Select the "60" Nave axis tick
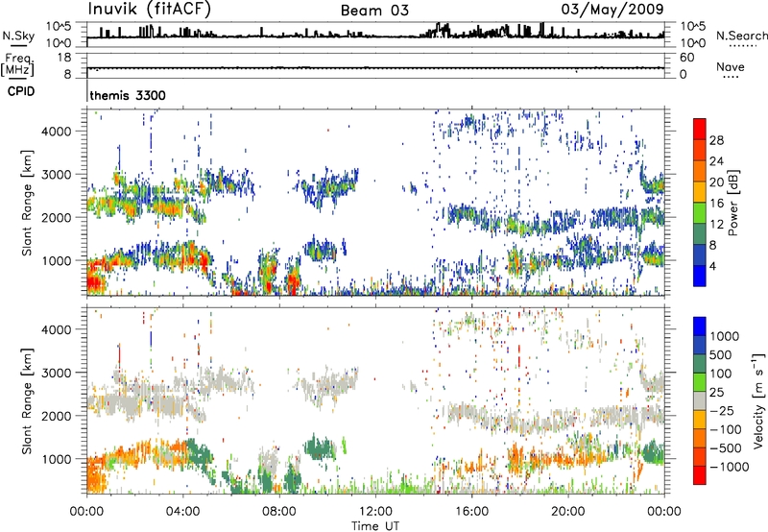Screen dimensions: 768x532 tap(686, 58)
